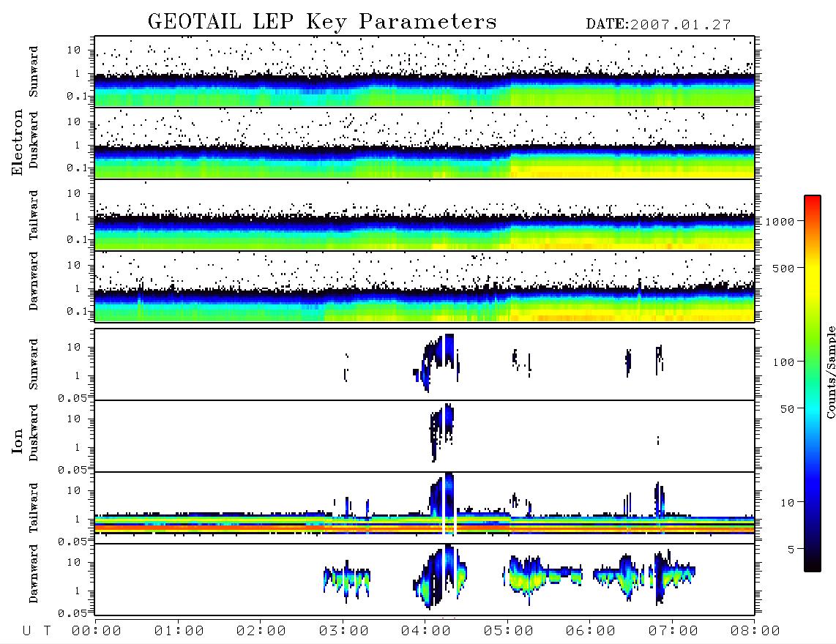Screen dimensions: 836x644
Task: Click the "00:00" time tick label
Action: click(x=97, y=631)
